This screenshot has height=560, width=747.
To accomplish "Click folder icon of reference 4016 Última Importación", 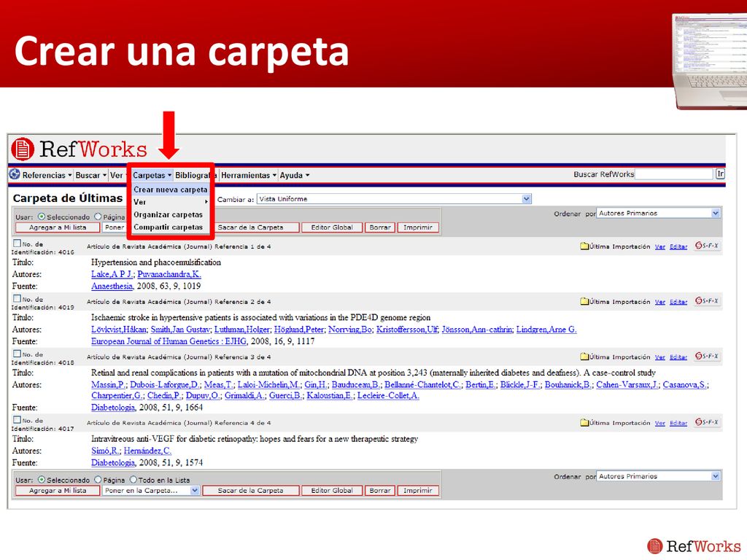I will 584,246.
